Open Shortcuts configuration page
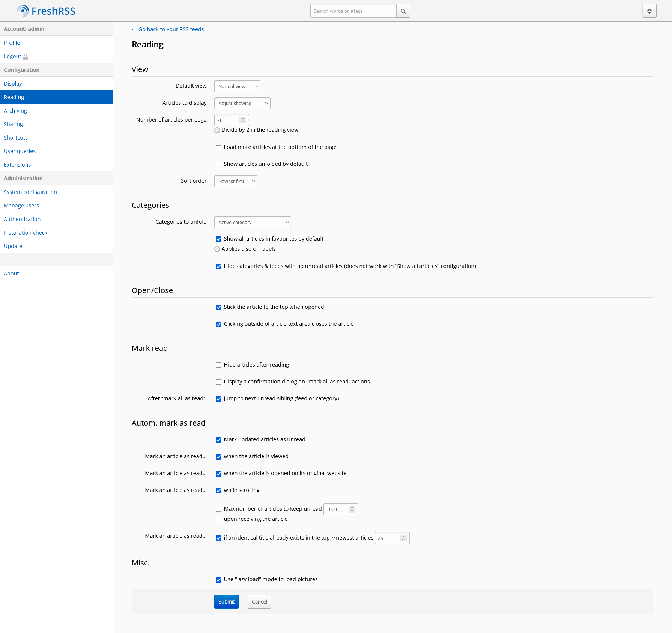This screenshot has height=633, width=672. pyautogui.click(x=56, y=138)
